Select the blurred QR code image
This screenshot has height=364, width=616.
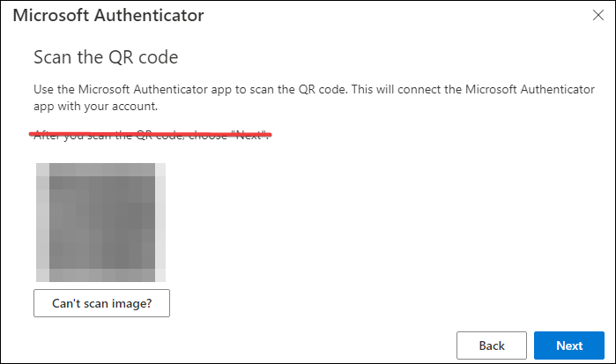click(x=101, y=222)
